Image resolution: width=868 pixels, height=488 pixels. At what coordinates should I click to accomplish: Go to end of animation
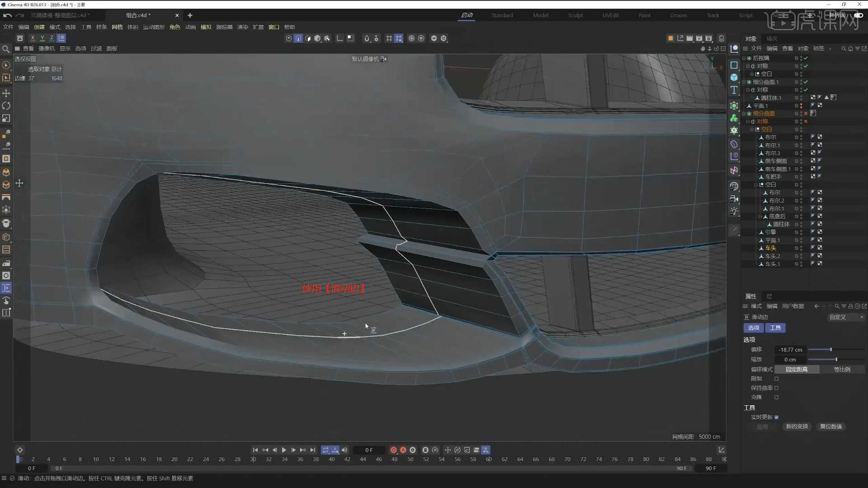[312, 450]
